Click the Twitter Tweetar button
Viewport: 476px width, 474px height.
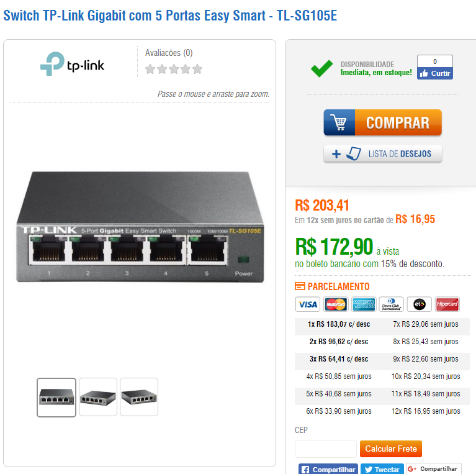(x=382, y=469)
